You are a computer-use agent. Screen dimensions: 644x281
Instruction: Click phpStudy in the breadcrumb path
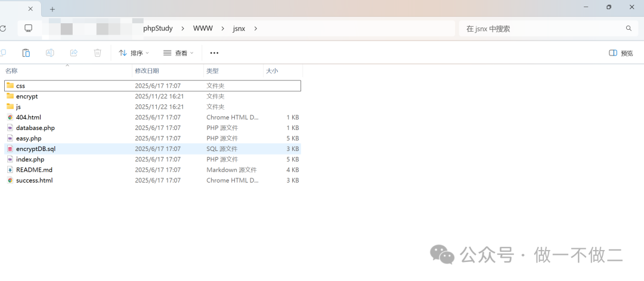pos(157,29)
